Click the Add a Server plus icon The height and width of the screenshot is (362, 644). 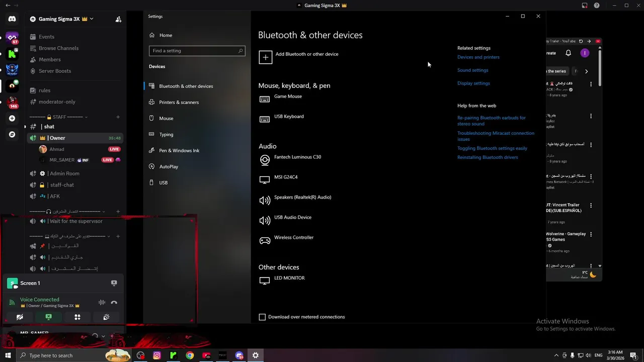click(x=12, y=118)
